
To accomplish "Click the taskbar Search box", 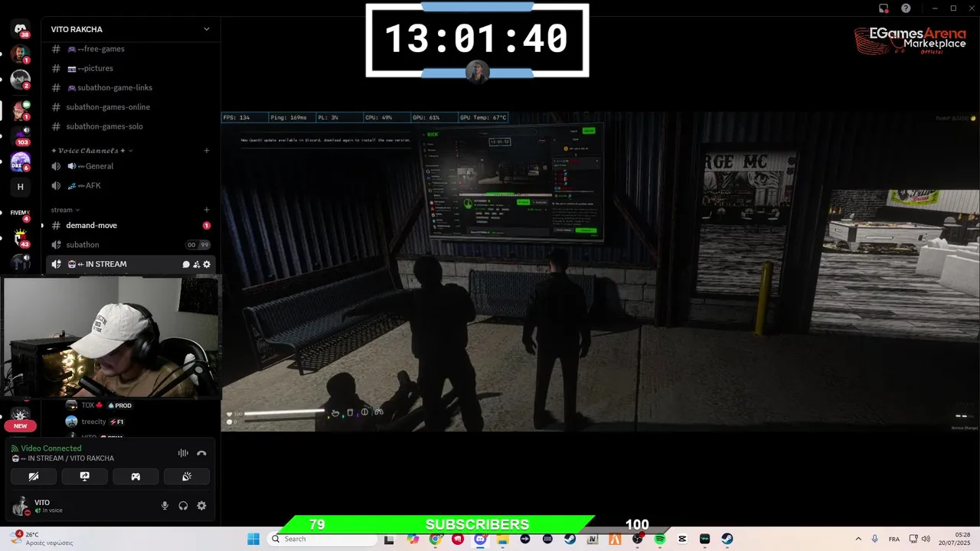I will [322, 539].
